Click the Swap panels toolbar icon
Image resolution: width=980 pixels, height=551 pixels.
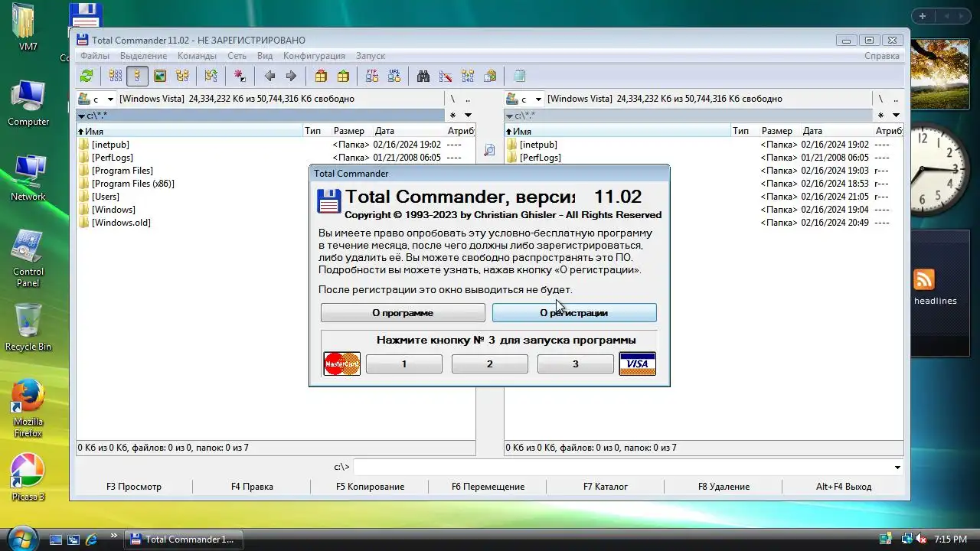click(x=211, y=76)
